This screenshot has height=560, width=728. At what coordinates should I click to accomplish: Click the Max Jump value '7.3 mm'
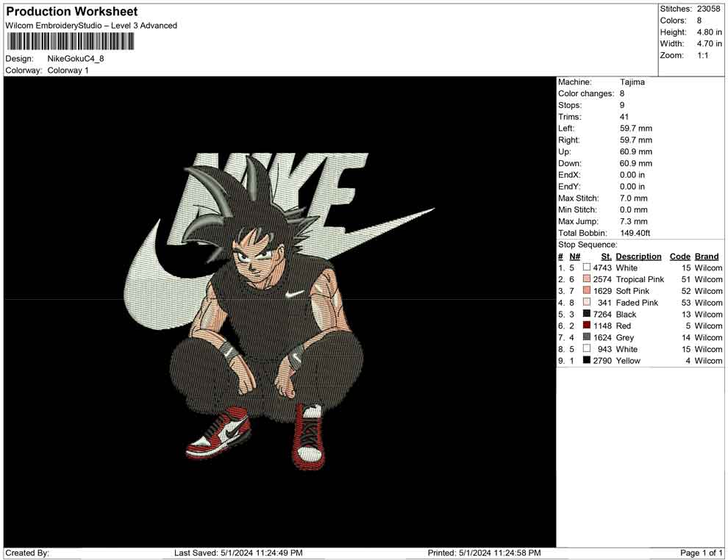[x=633, y=221]
